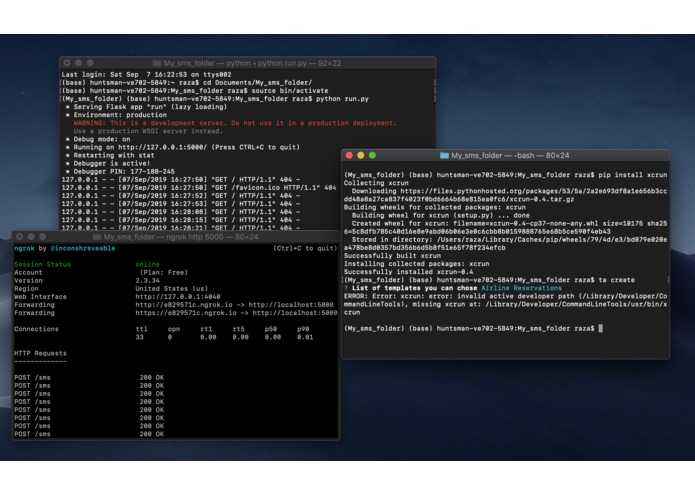Click 'Successfully built xcrun' line
695x494 pixels.
pos(392,256)
